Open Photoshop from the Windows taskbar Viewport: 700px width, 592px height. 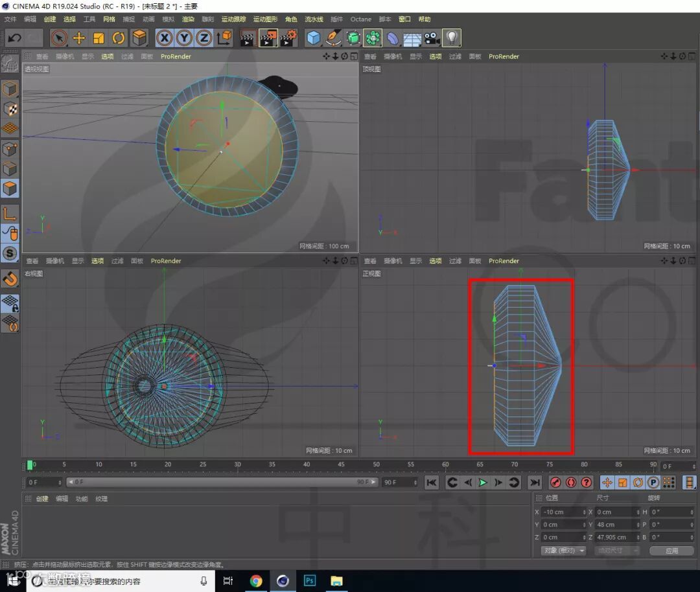309,580
